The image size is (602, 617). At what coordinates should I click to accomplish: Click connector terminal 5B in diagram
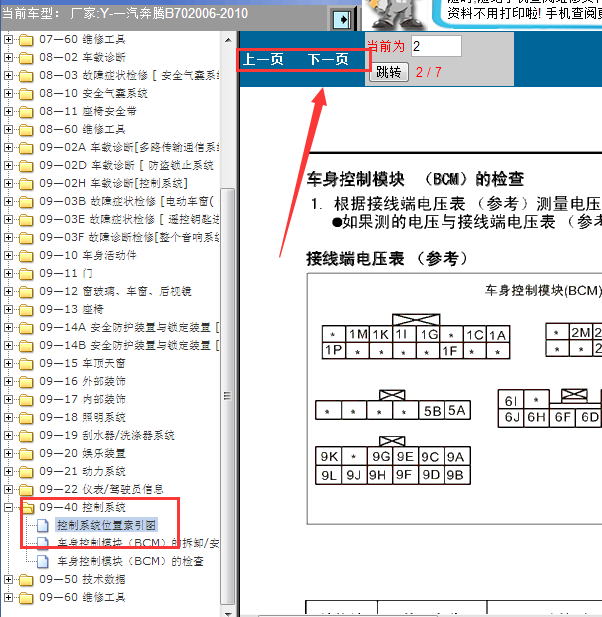[432, 411]
